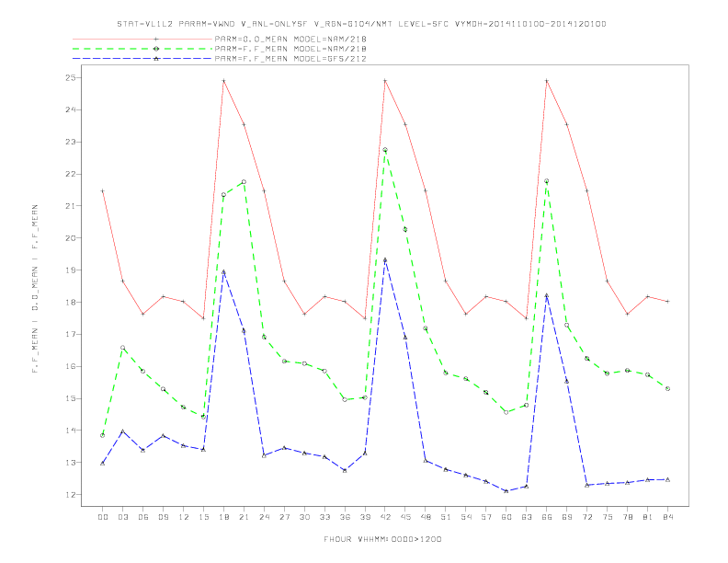Screen dimensions: 728x563
Task: Click red observed-mean point at hour 00
Action: pos(103,191)
